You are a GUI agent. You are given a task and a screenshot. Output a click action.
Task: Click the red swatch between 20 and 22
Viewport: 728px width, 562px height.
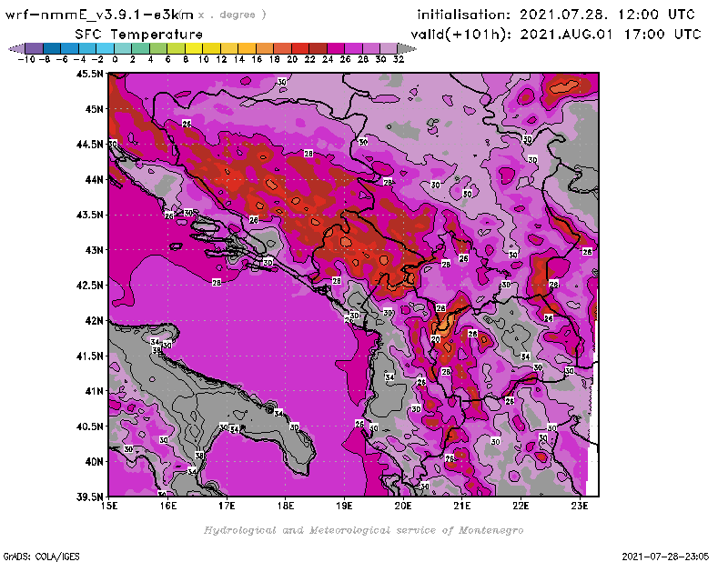300,48
